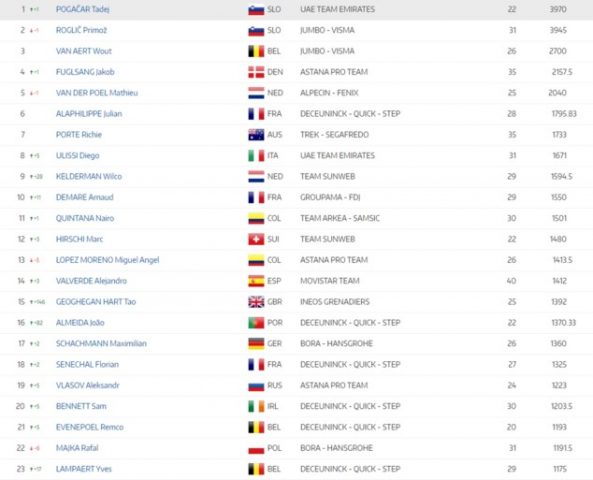The image size is (593, 480).
Task: Click the German flag in Schachmann's row
Action: 256,343
